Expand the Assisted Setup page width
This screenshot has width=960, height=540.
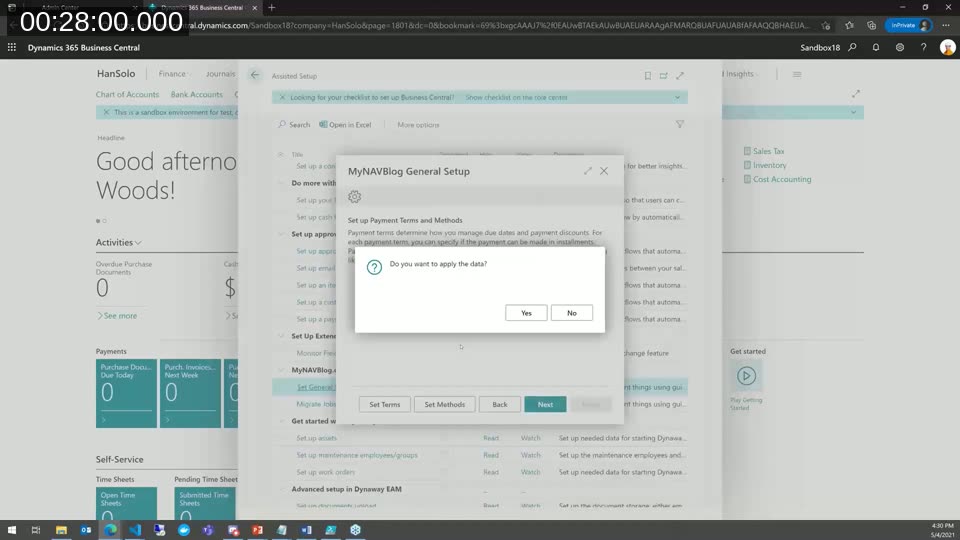pos(680,75)
